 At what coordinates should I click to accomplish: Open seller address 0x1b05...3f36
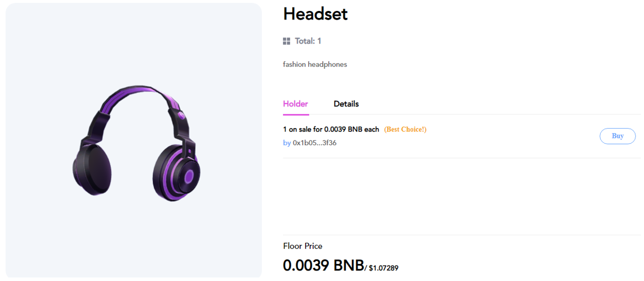[314, 143]
